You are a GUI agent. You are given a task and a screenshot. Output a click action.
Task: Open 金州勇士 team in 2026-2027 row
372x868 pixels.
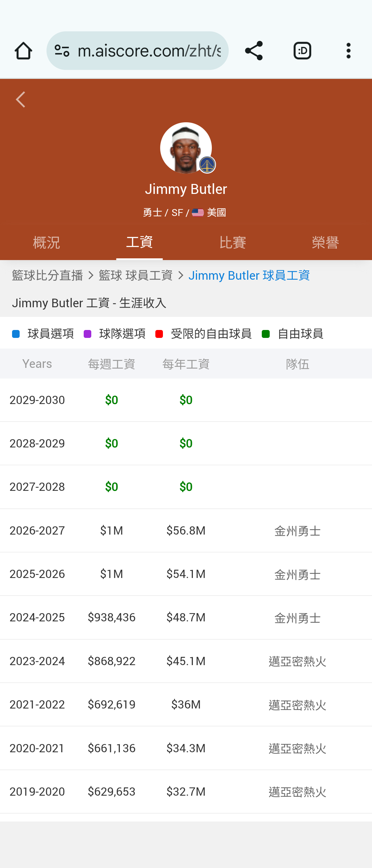pos(298,531)
